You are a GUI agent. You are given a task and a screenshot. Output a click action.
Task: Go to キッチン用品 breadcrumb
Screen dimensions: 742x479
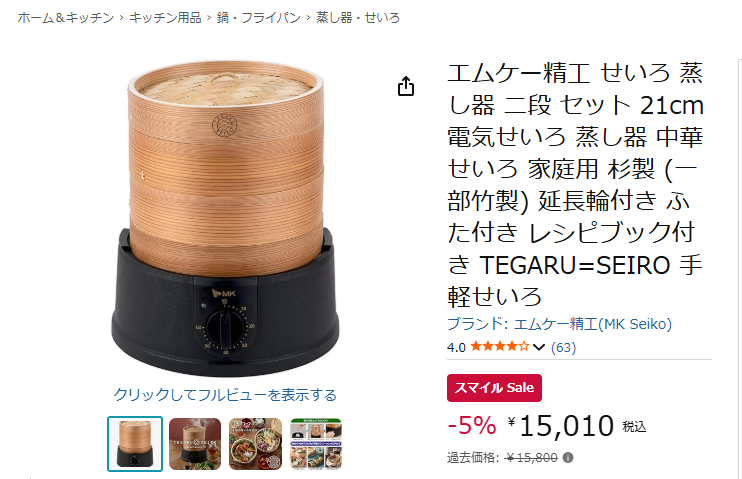[165, 18]
